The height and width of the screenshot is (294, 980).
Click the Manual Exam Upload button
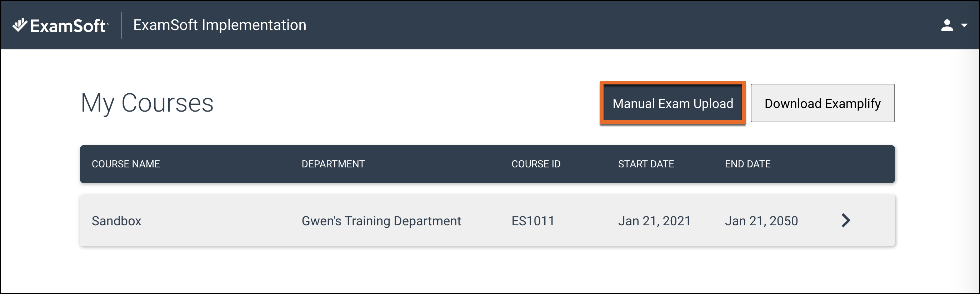672,103
